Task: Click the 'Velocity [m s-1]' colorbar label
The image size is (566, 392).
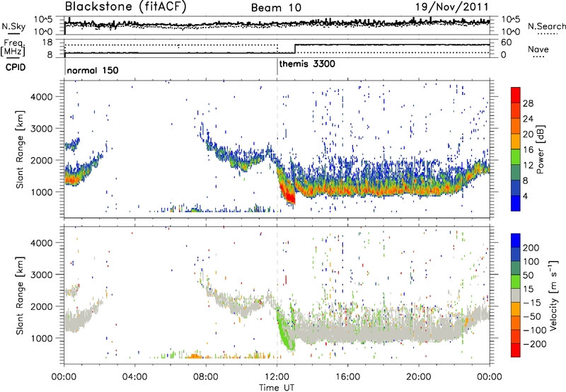Action: pos(553,295)
